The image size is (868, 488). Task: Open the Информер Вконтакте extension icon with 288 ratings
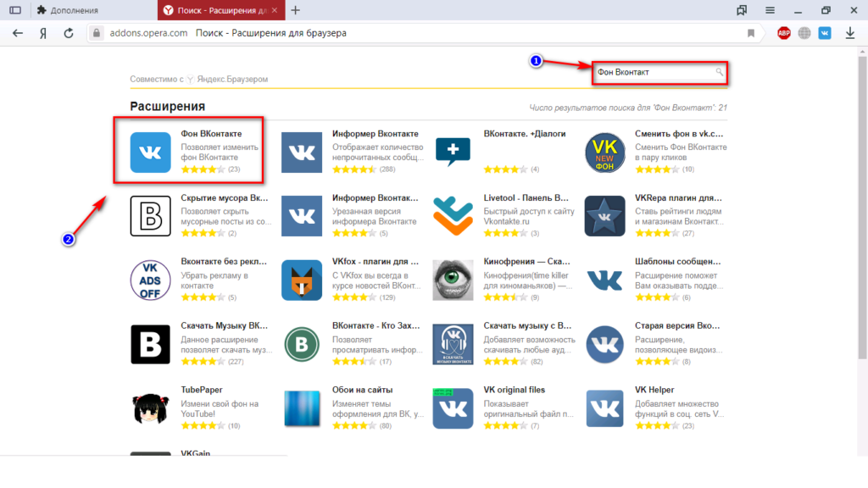point(302,152)
